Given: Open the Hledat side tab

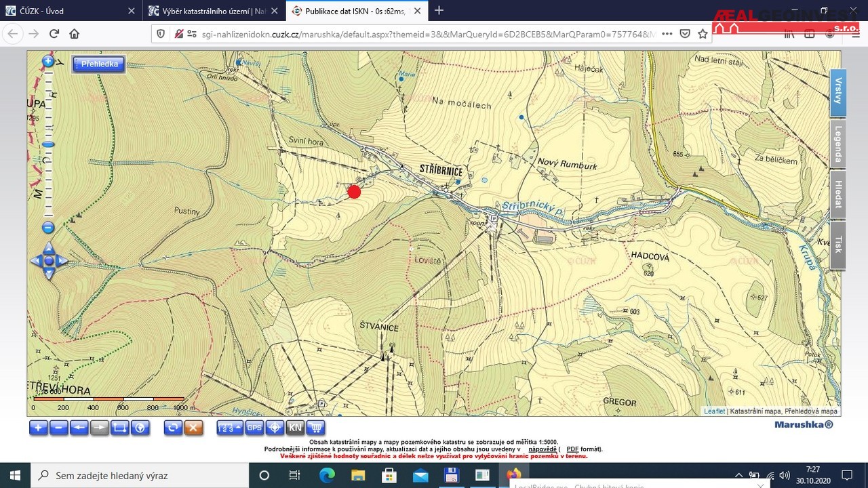Looking at the screenshot, I should click(x=838, y=195).
